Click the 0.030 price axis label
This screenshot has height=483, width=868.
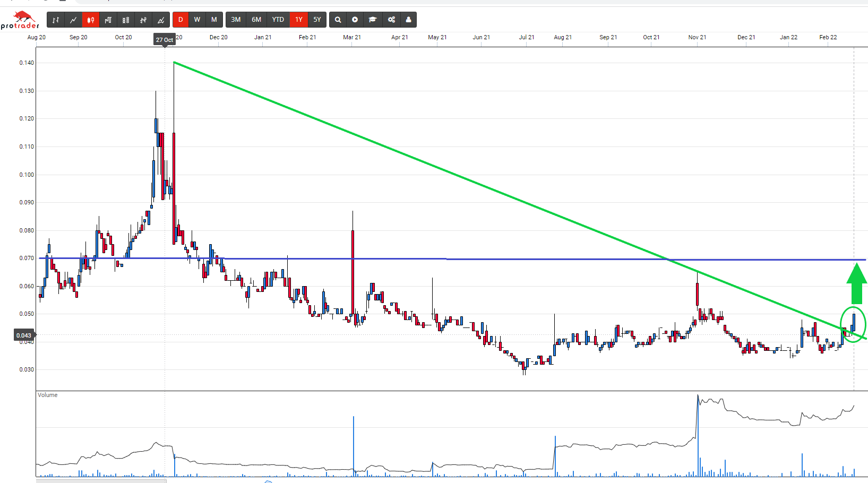tap(27, 369)
